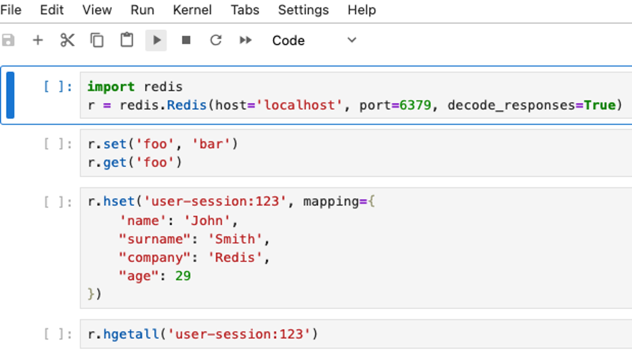Viewport: 632px width, 364px height.
Task: Run the selected cell with the play button
Action: click(156, 40)
